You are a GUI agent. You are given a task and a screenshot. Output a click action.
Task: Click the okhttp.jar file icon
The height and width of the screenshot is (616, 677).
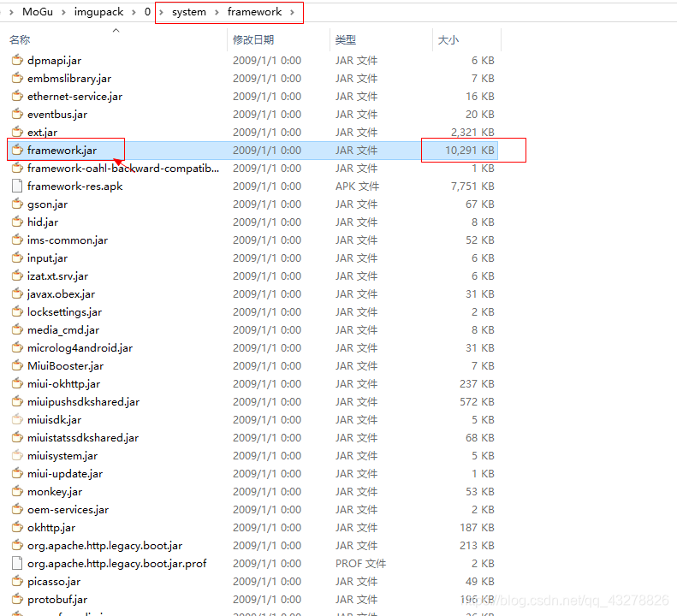(17, 528)
